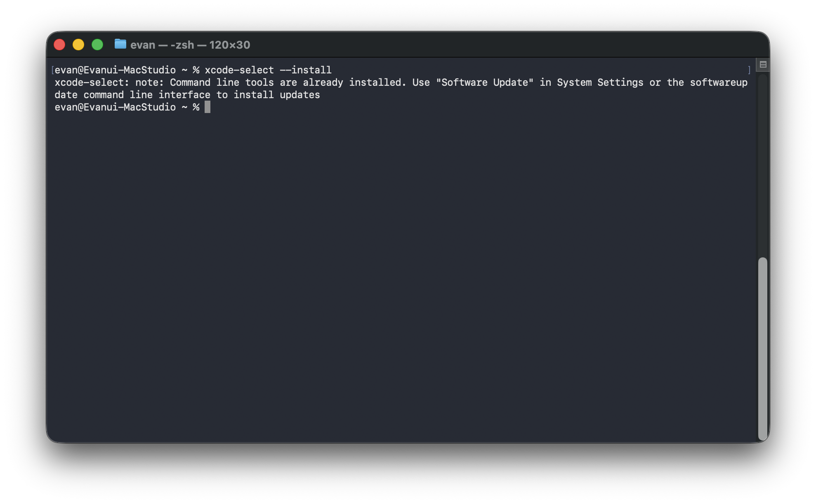816x504 pixels.
Task: Click the green full-screen traffic-light button
Action: click(97, 44)
